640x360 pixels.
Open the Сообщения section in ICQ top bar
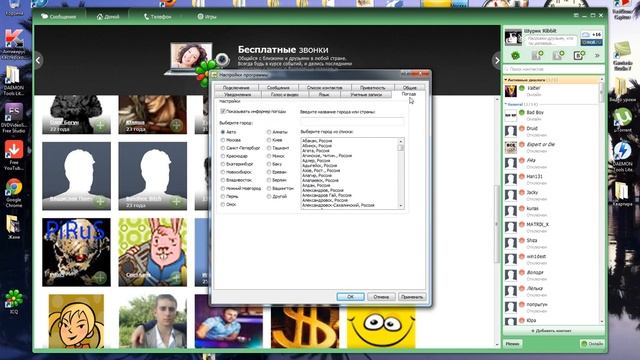pyautogui.click(x=59, y=17)
